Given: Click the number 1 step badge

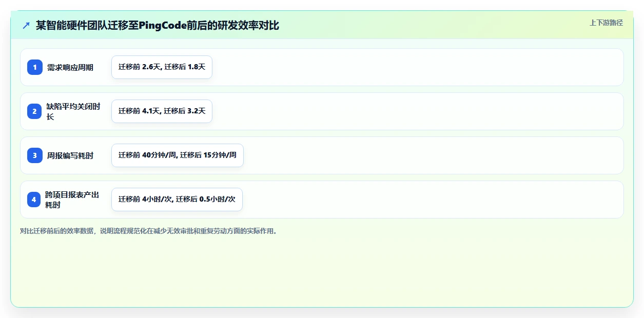Looking at the screenshot, I should tap(34, 67).
